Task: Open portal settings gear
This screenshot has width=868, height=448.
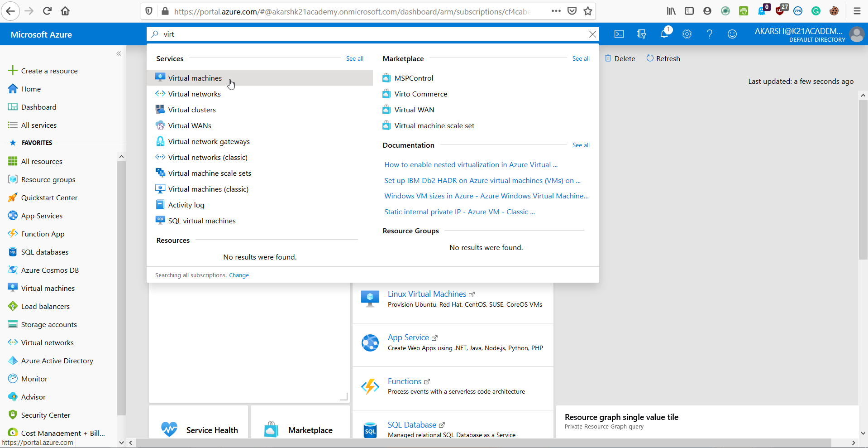Action: pos(687,34)
